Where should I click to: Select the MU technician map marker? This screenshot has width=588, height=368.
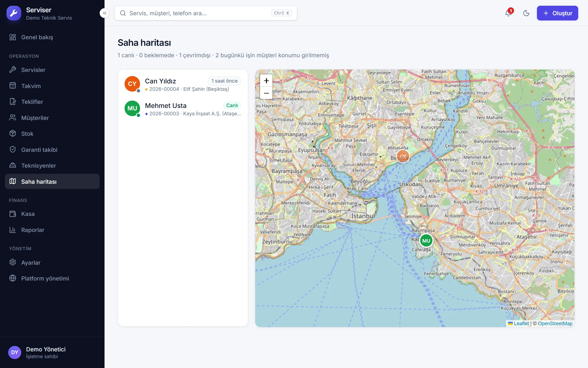pos(426,241)
